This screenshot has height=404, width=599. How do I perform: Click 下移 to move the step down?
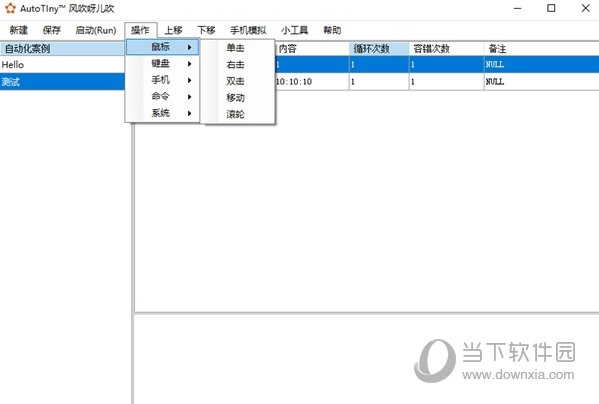[x=206, y=30]
